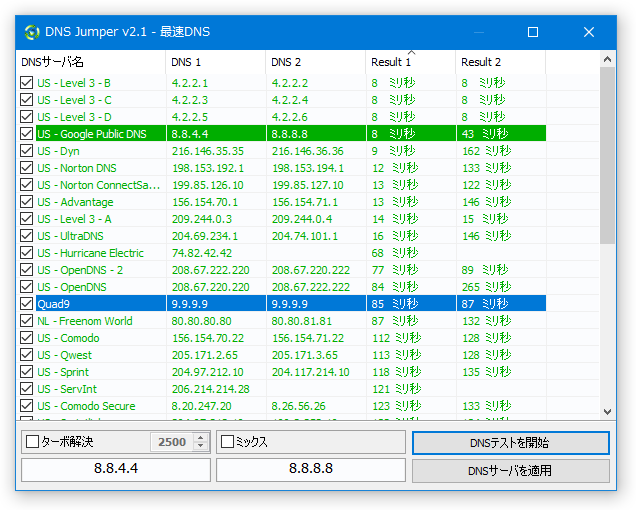Viewport: 636px width, 510px height.
Task: Select the US - Norton DNS row name
Action: coord(77,168)
